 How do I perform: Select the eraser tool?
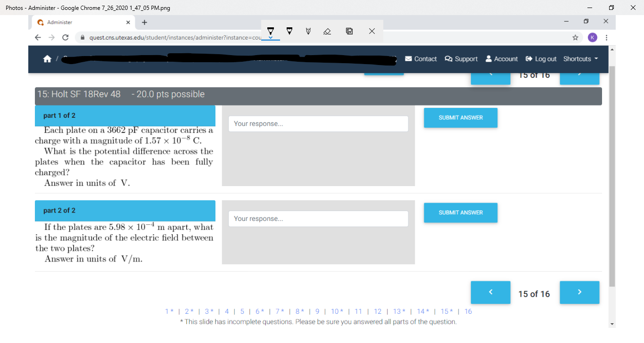coord(327,31)
